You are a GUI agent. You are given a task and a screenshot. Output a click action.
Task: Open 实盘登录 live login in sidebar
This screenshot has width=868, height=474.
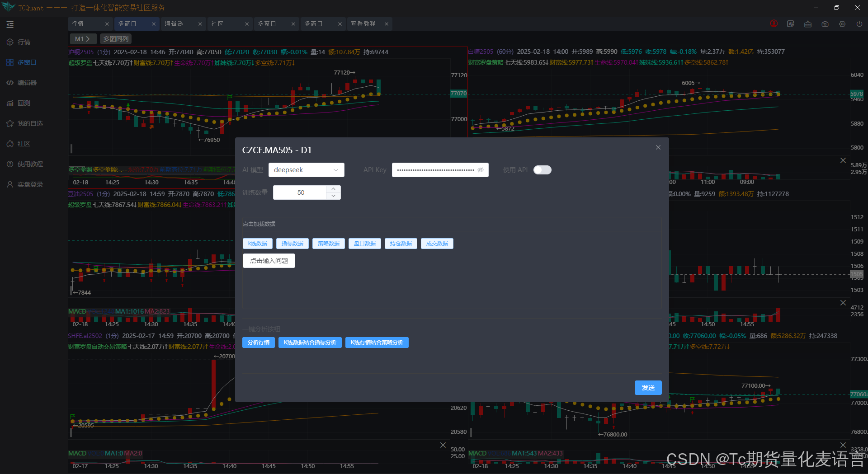click(x=25, y=184)
